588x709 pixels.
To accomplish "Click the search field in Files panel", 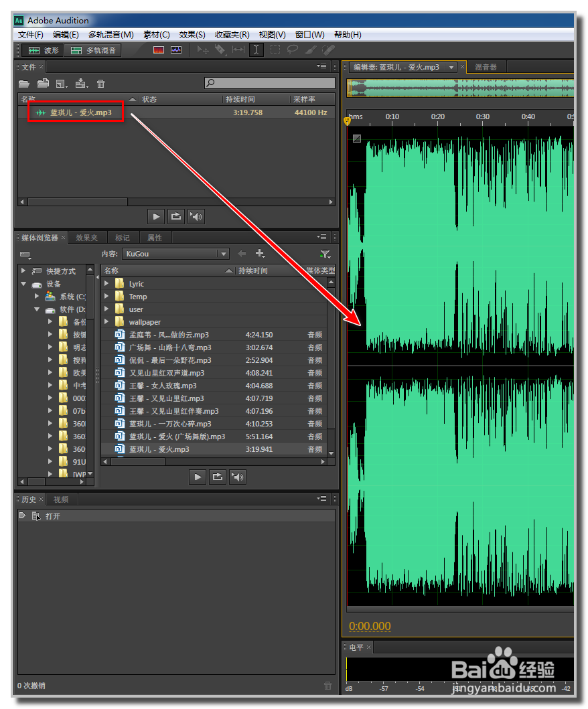I will [270, 83].
